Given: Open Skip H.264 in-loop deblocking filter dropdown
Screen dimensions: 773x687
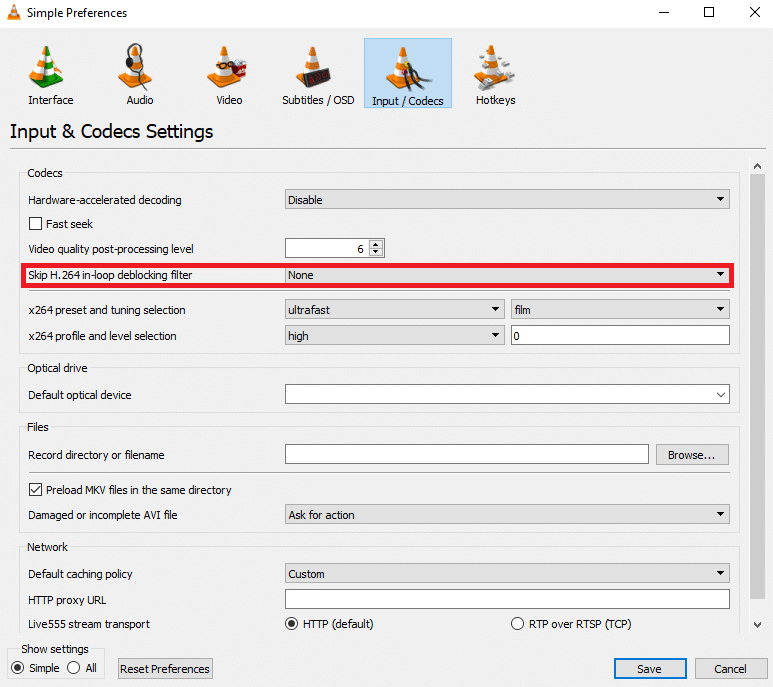Looking at the screenshot, I should [507, 275].
